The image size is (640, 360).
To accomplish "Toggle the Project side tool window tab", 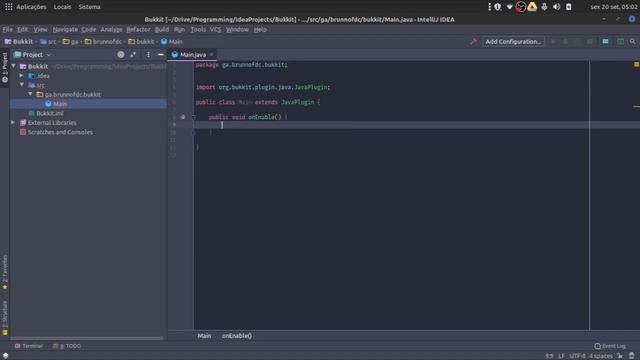I will (x=5, y=67).
